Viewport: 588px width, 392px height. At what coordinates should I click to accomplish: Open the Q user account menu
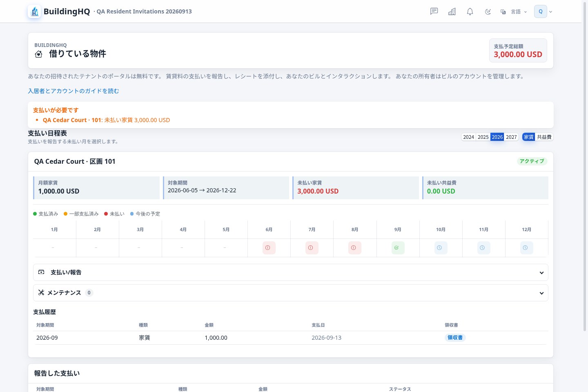pyautogui.click(x=543, y=11)
